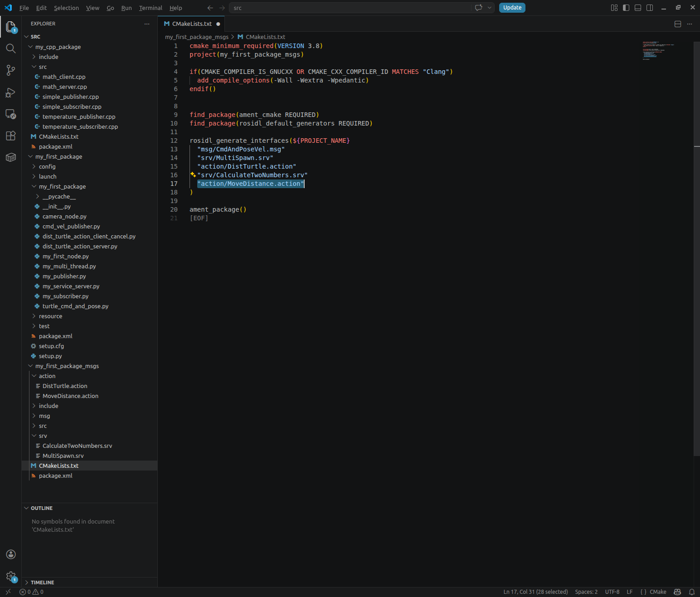This screenshot has height=597, width=700.
Task: Click the split editor icon
Action: click(x=678, y=24)
